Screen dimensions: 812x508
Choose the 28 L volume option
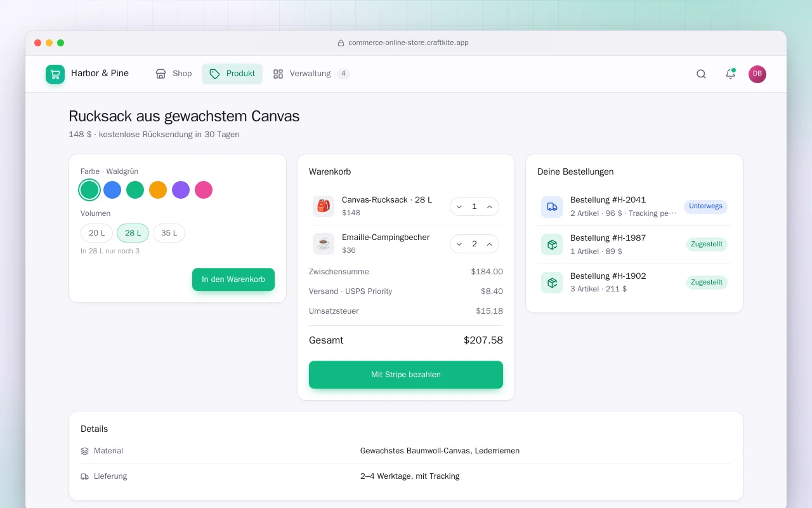133,233
